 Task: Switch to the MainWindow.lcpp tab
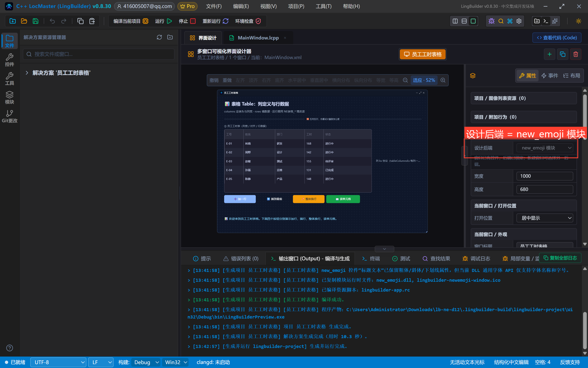tap(258, 38)
